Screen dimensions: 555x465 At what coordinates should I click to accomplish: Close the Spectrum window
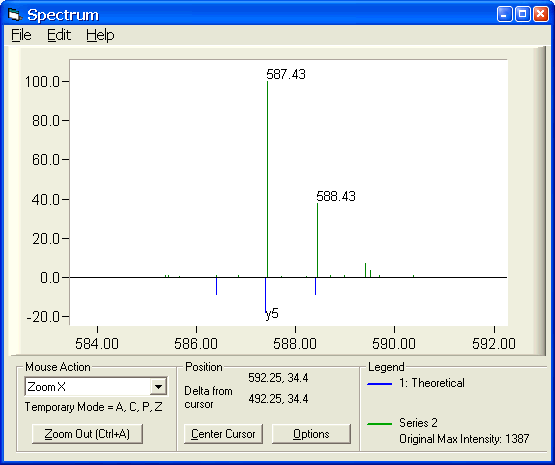541,15
